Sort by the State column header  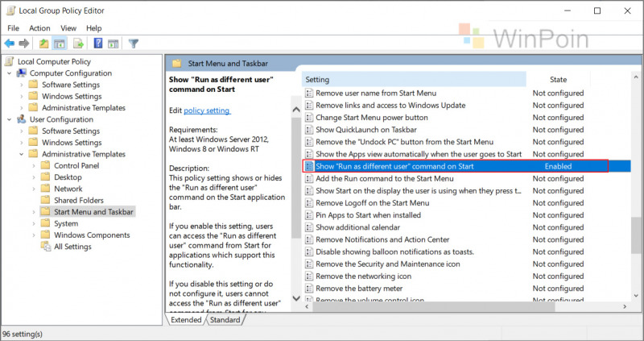point(558,79)
